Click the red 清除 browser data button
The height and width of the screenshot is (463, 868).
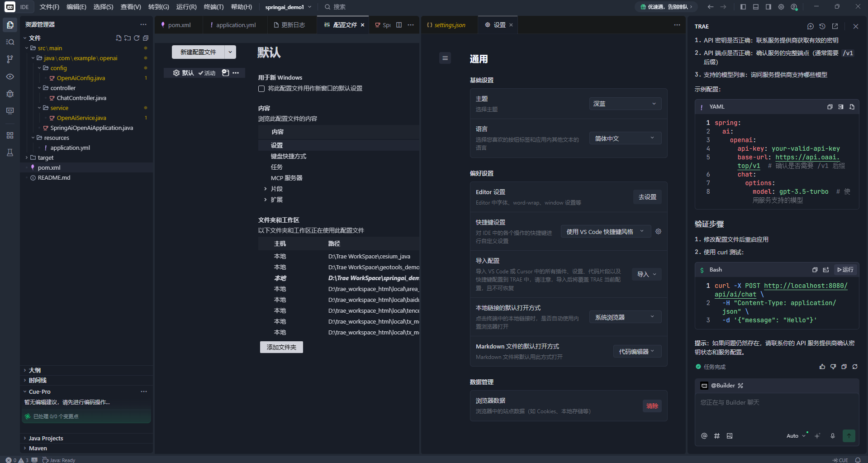tap(652, 406)
